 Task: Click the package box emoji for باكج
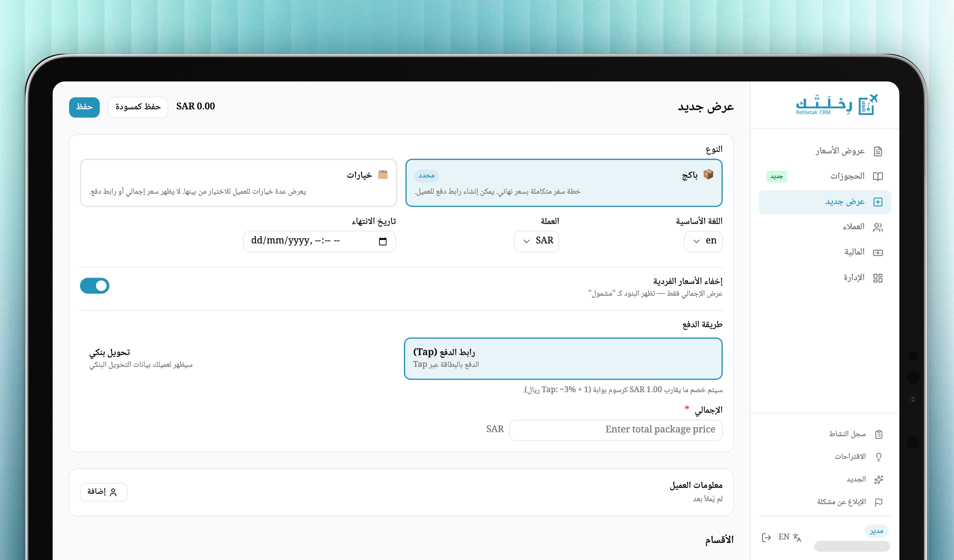point(708,175)
